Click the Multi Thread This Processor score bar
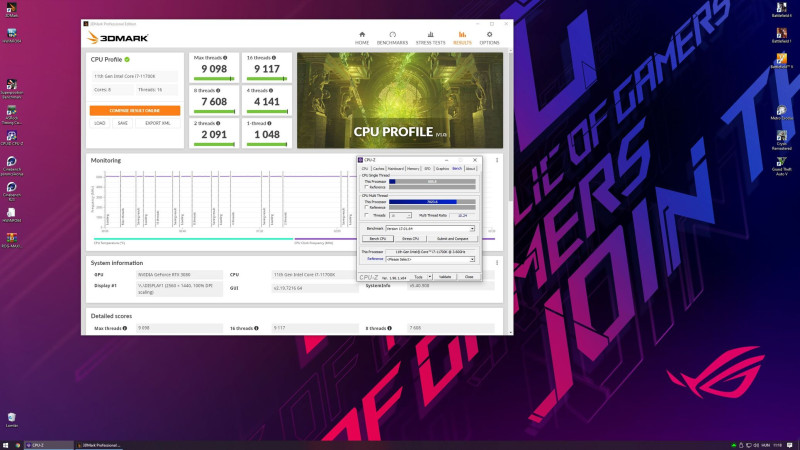800x450 pixels. [x=432, y=202]
